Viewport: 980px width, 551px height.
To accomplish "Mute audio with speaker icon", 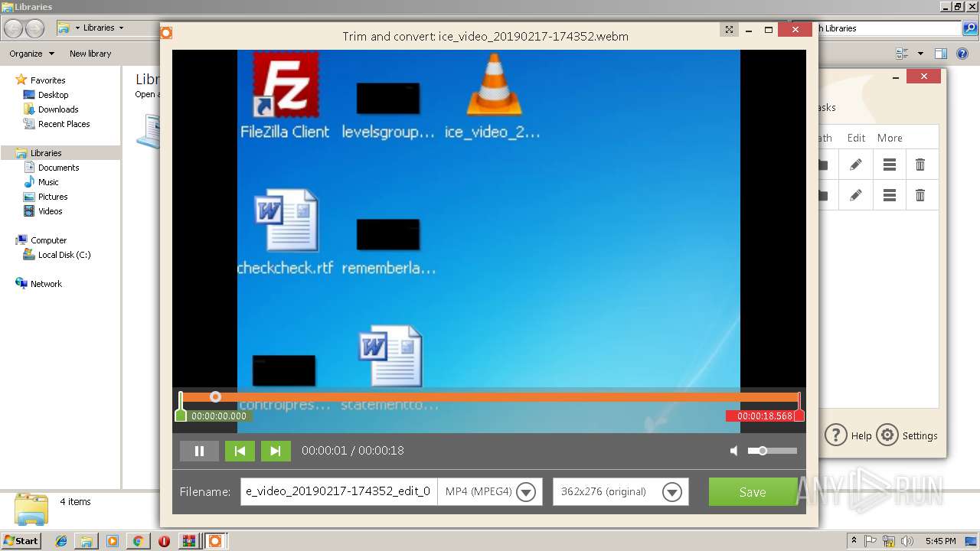I will [x=733, y=451].
